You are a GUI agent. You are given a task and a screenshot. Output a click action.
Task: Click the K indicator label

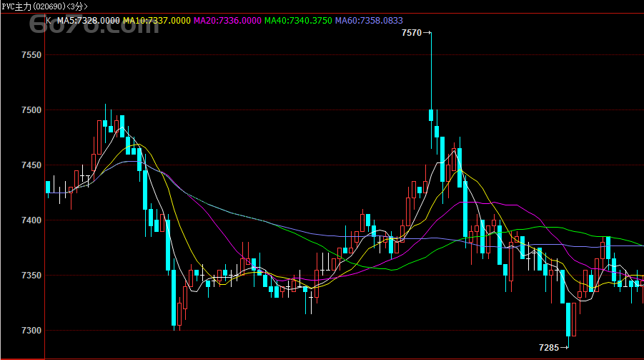pyautogui.click(x=49, y=21)
